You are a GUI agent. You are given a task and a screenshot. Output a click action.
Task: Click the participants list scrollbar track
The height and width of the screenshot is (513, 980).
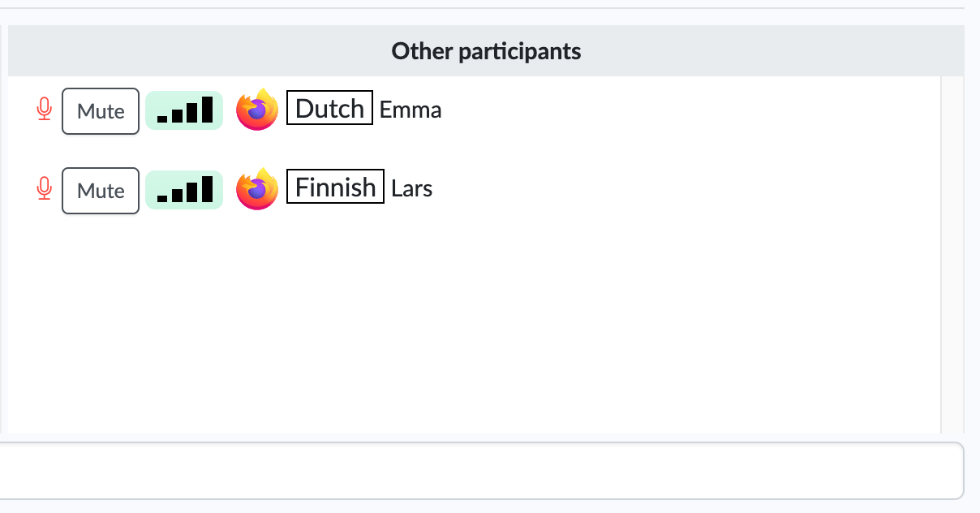[x=952, y=255]
